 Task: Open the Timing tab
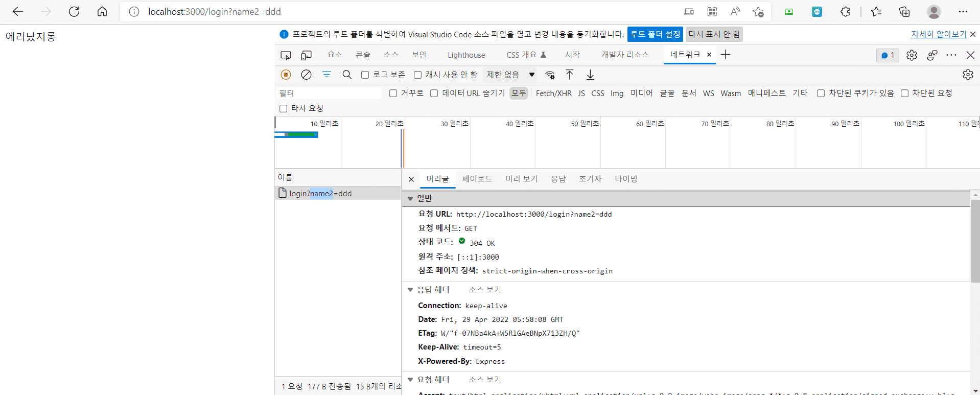[x=626, y=179]
